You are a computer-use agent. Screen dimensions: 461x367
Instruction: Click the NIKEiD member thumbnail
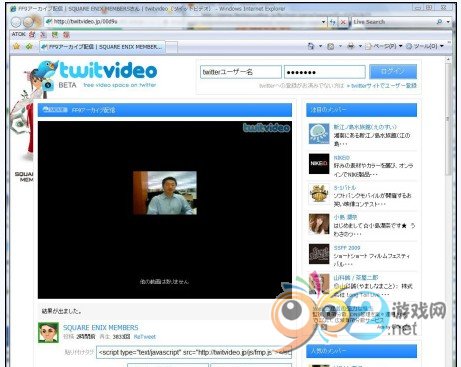(319, 164)
